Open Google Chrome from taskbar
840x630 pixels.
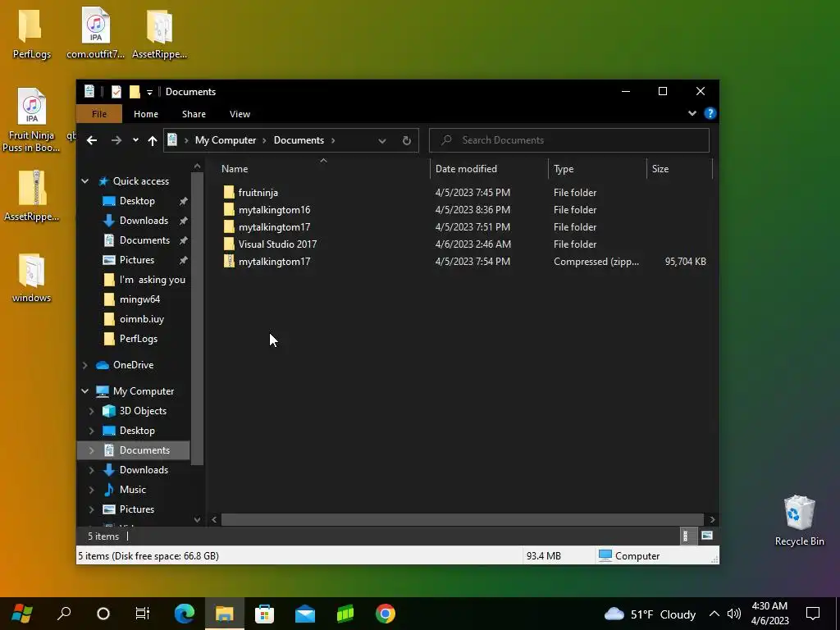386,614
